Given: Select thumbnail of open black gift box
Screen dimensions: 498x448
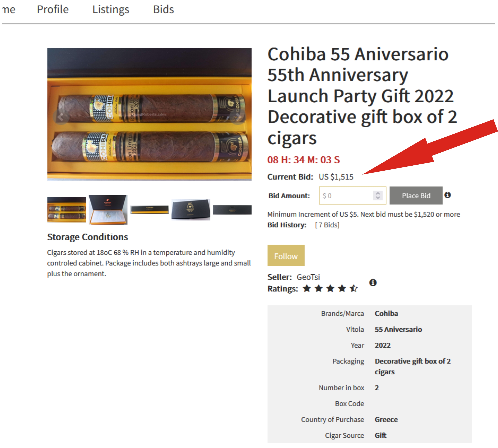Looking at the screenshot, I should point(108,210).
